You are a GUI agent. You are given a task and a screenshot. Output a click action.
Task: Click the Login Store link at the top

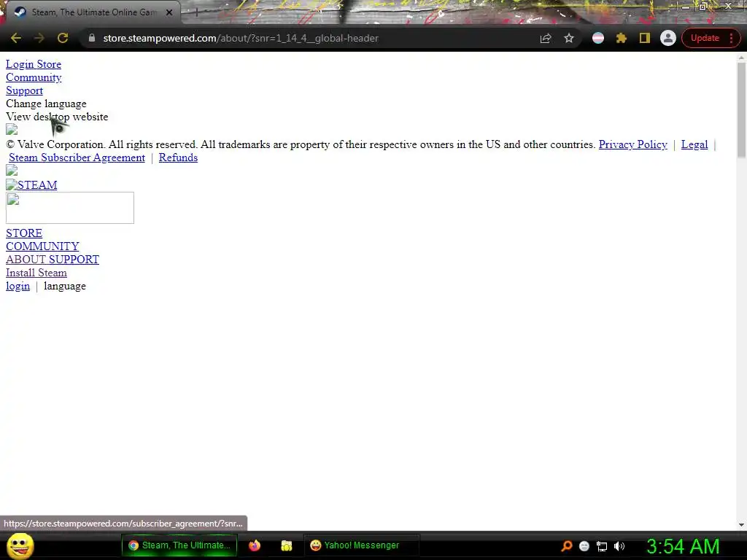tap(34, 64)
